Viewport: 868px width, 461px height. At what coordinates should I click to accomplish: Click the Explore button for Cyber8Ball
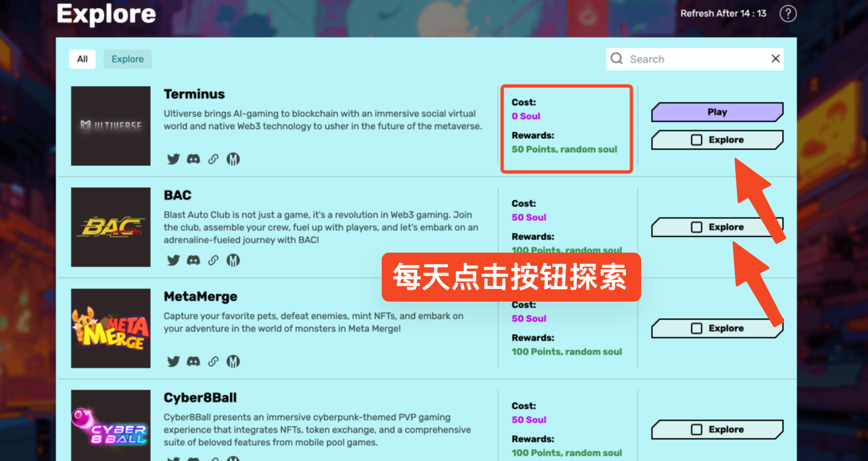tap(717, 429)
